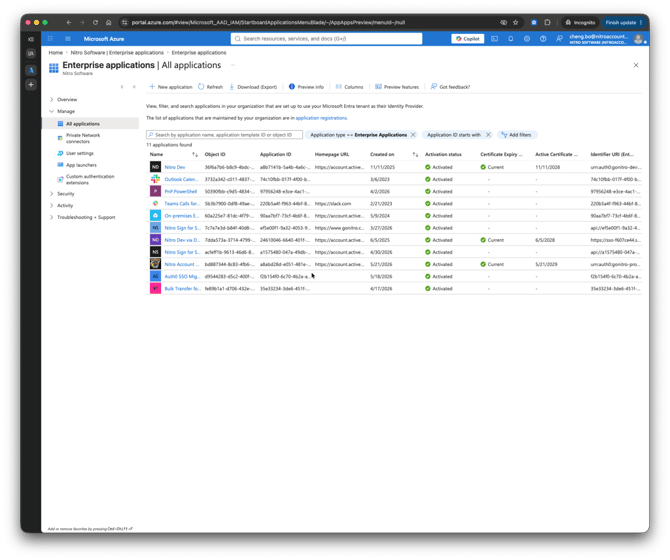Edit Application ID starts with filter pill

(x=454, y=135)
